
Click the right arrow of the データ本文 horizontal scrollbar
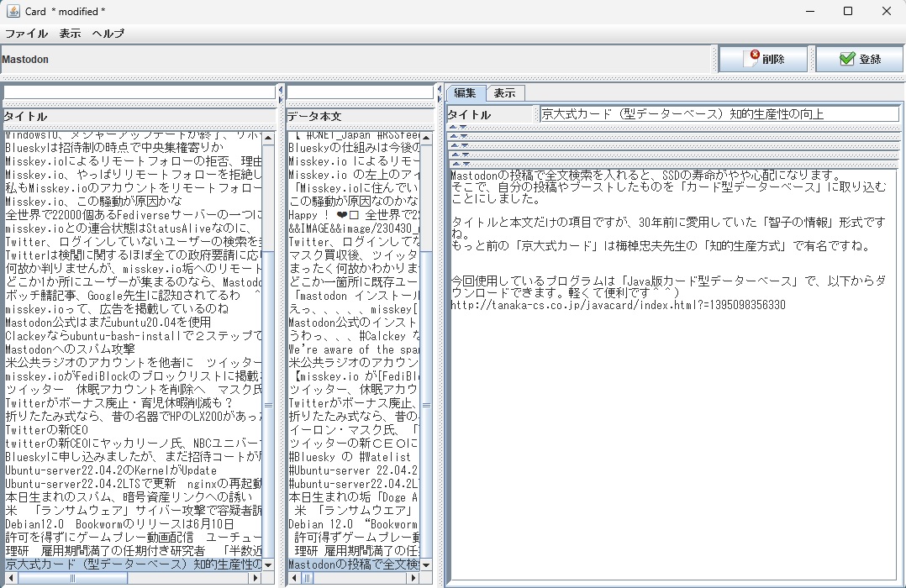[413, 578]
